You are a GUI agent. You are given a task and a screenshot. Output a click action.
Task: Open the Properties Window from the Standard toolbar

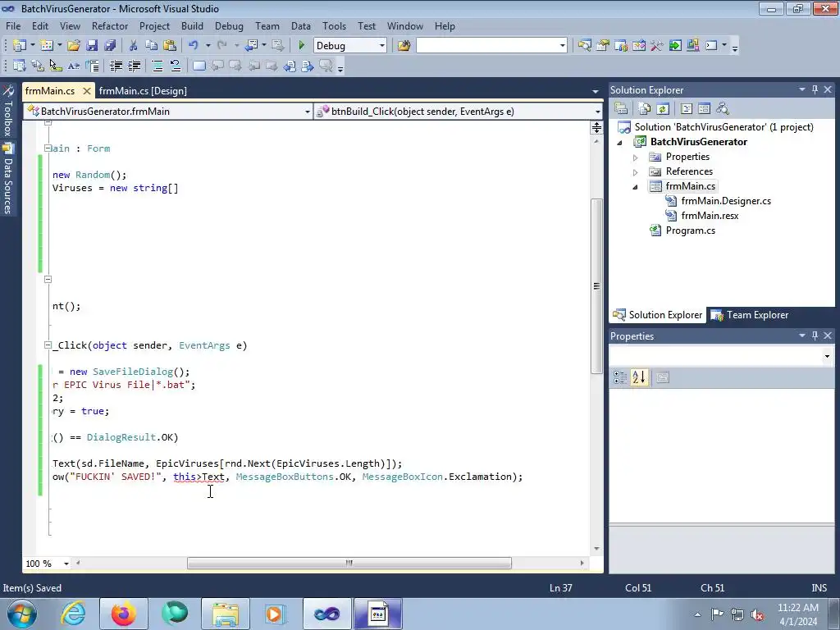tap(603, 46)
